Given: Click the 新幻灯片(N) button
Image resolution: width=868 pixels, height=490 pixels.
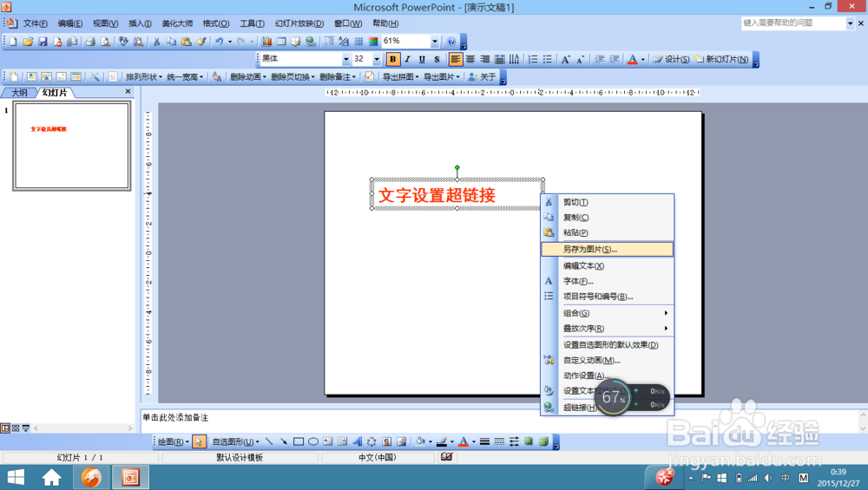Looking at the screenshot, I should coord(721,59).
